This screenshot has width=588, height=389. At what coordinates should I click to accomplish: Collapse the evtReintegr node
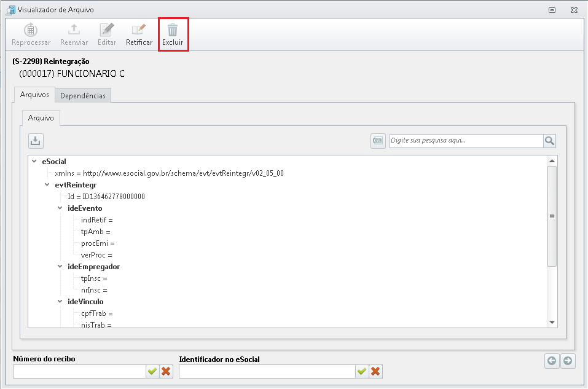point(47,184)
